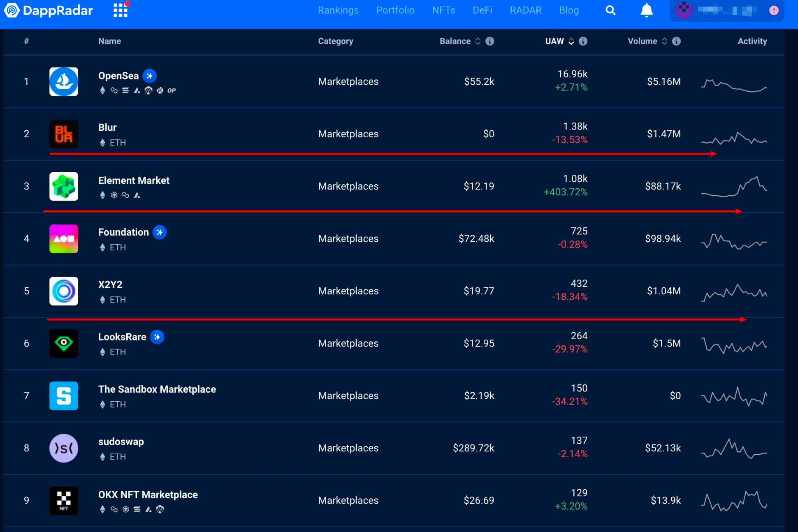Open the apps grid menu icon
This screenshot has width=798, height=532.
pos(121,10)
